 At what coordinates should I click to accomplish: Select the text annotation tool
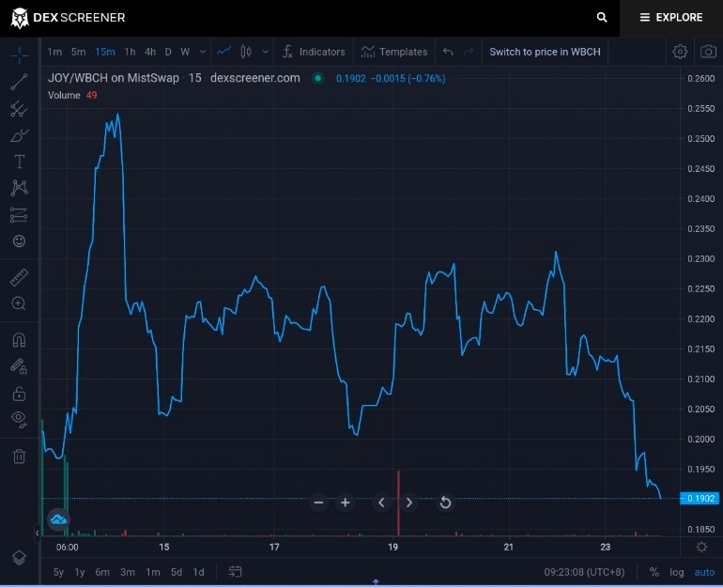click(19, 162)
